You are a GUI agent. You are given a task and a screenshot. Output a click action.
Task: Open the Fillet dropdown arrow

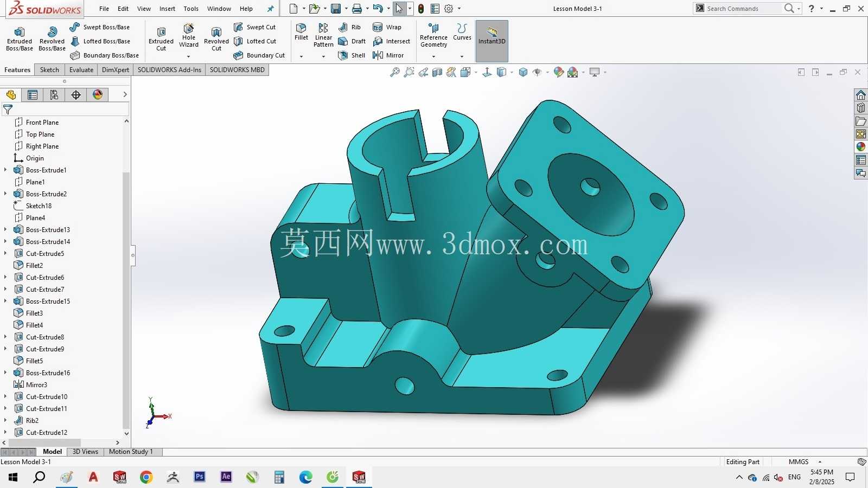click(301, 56)
